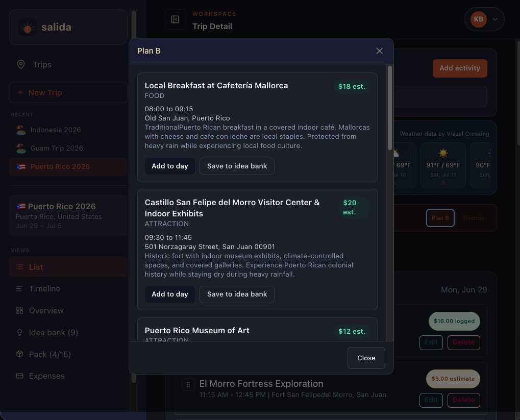Click the Trips location pin icon
The width and height of the screenshot is (520, 420).
[21, 64]
